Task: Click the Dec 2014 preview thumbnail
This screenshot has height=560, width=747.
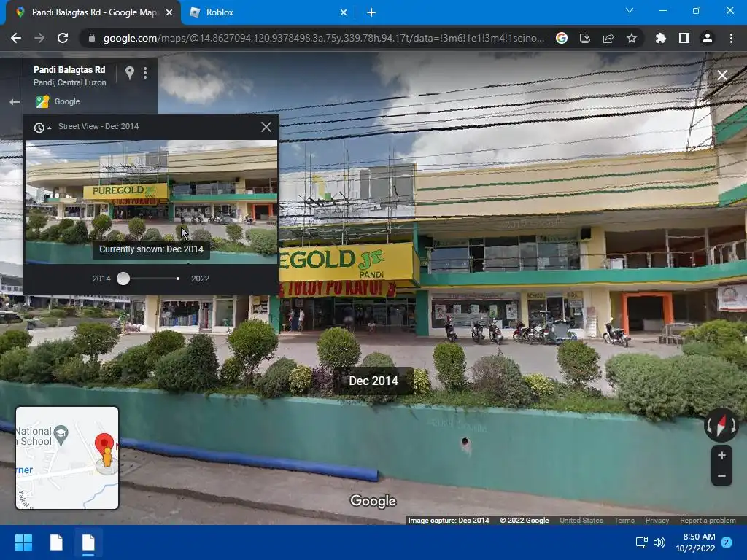Action: (x=151, y=202)
